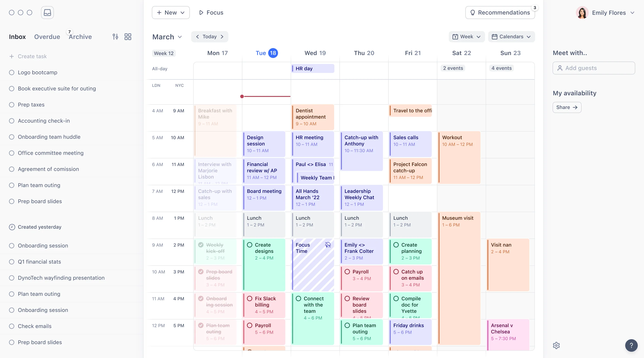Go to previous week arrow
The height and width of the screenshot is (358, 644).
pos(197,36)
